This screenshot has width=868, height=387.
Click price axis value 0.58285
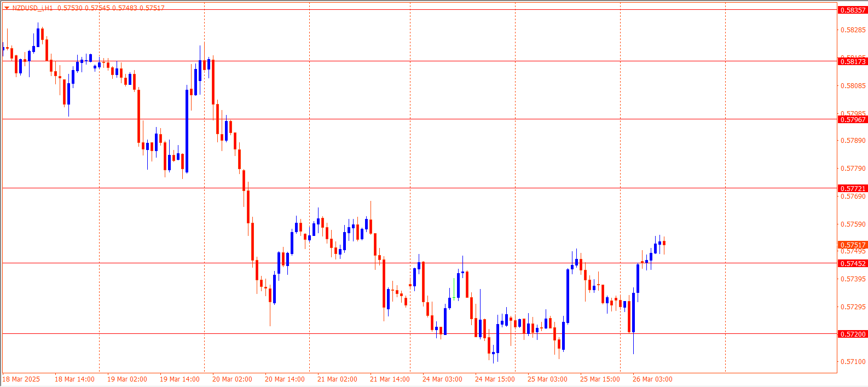(x=853, y=30)
